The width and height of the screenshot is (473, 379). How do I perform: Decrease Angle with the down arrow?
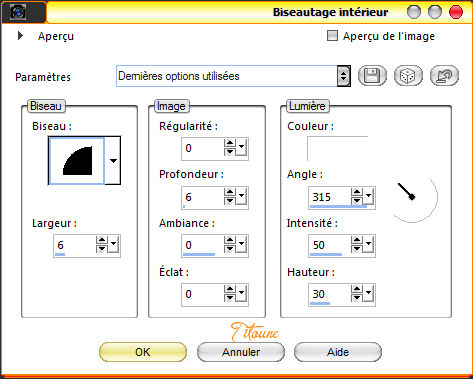coord(357,201)
